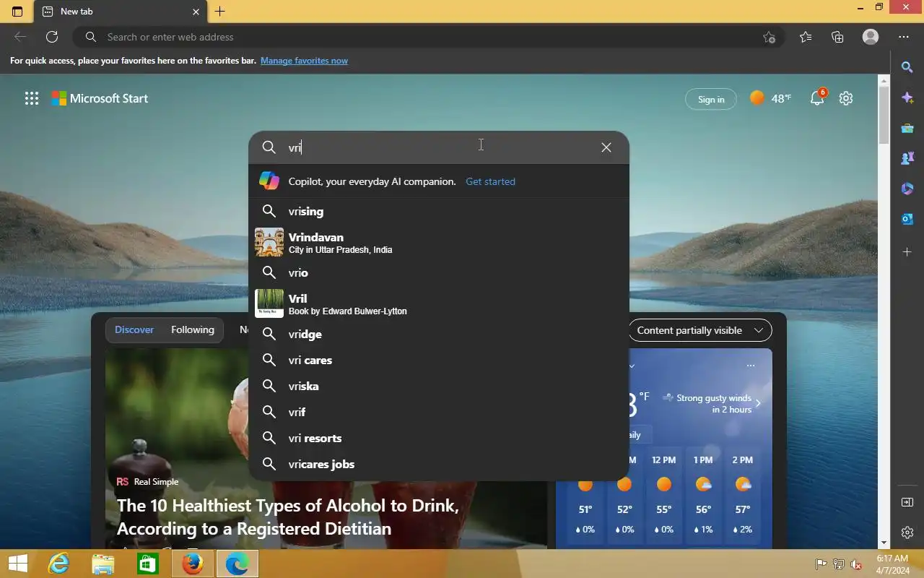Open page settings gear on Microsoft Start

[846, 98]
